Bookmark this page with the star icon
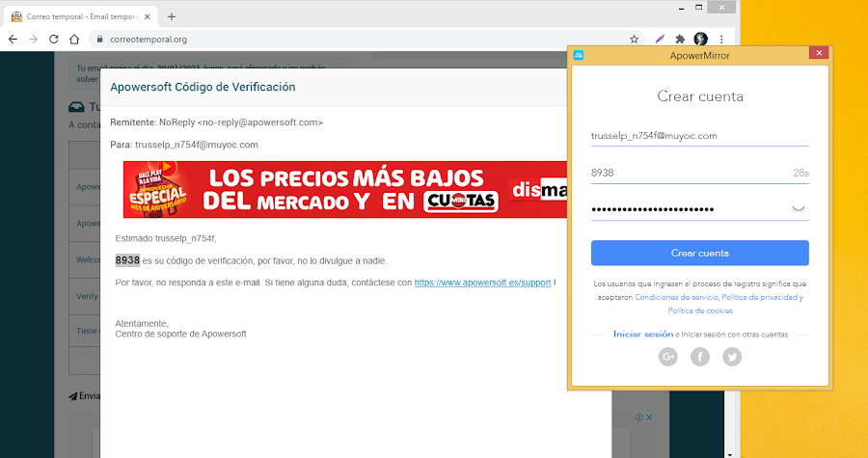Screen dimensions: 868x458 coord(634,40)
